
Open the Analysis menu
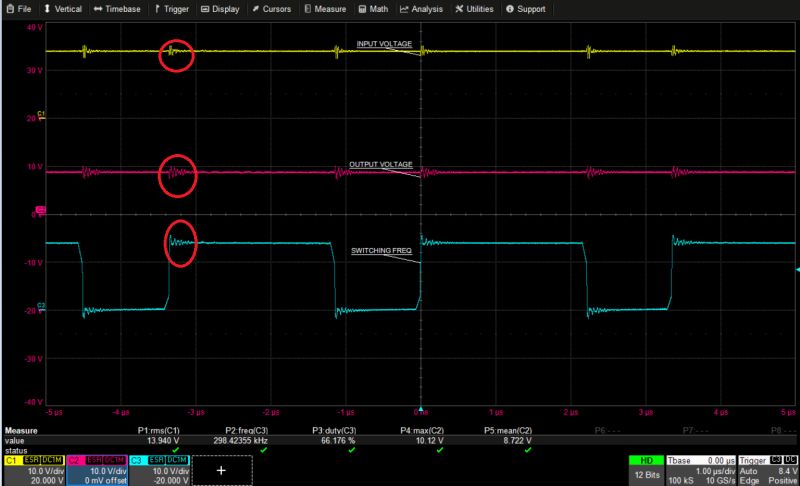(x=421, y=9)
